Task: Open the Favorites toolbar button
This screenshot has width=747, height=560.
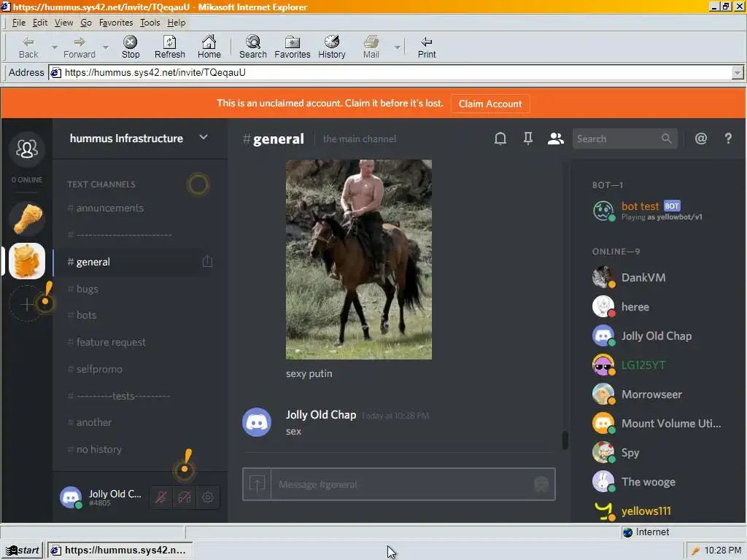Action: pos(292,47)
